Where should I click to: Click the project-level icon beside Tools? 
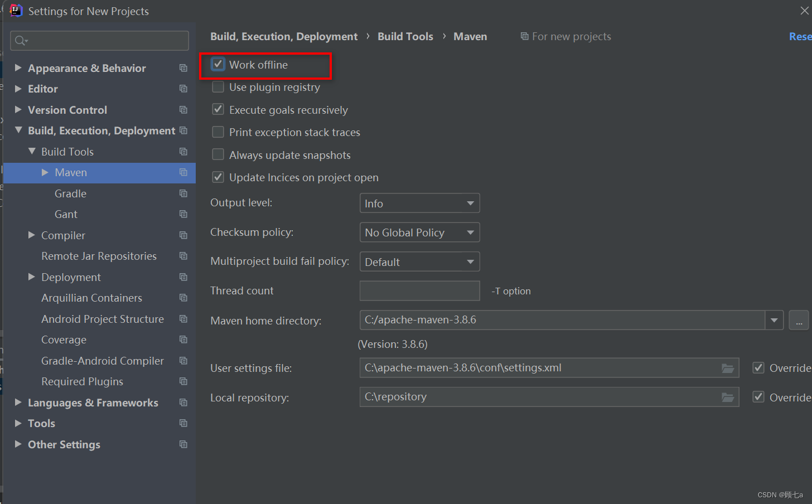point(183,423)
